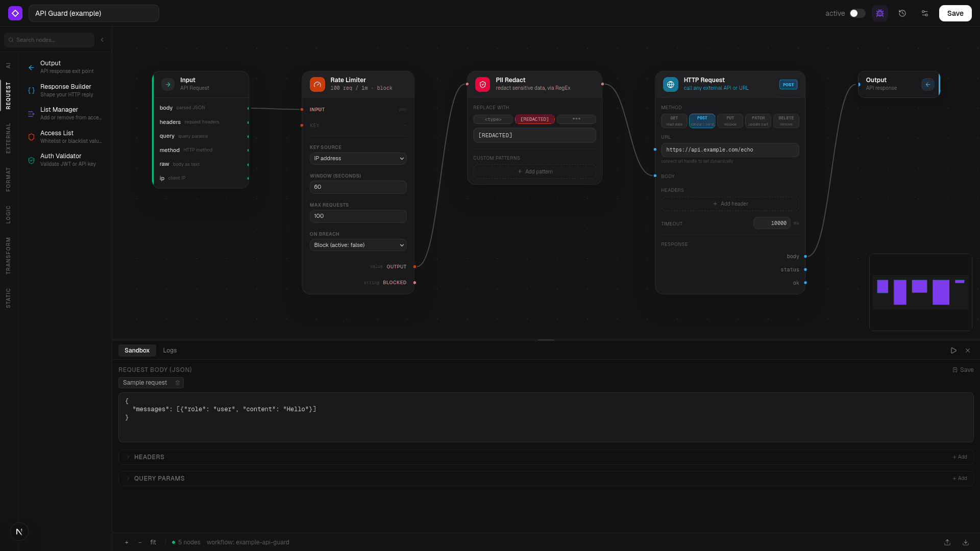Viewport: 980px width, 551px height.
Task: Open the TRANSFORM category tab
Action: click(x=8, y=256)
